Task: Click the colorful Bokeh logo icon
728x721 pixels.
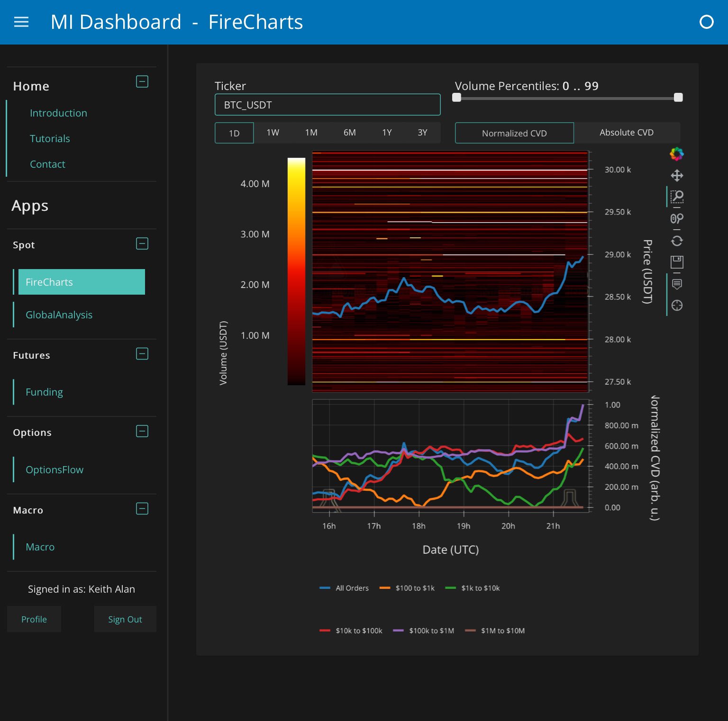Action: click(x=677, y=154)
